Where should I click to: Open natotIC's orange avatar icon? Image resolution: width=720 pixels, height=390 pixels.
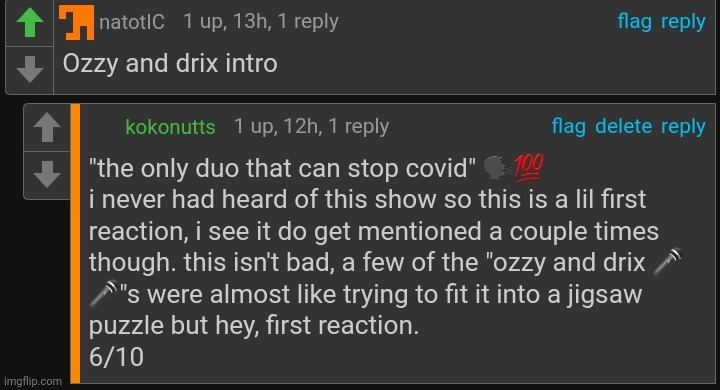point(76,22)
